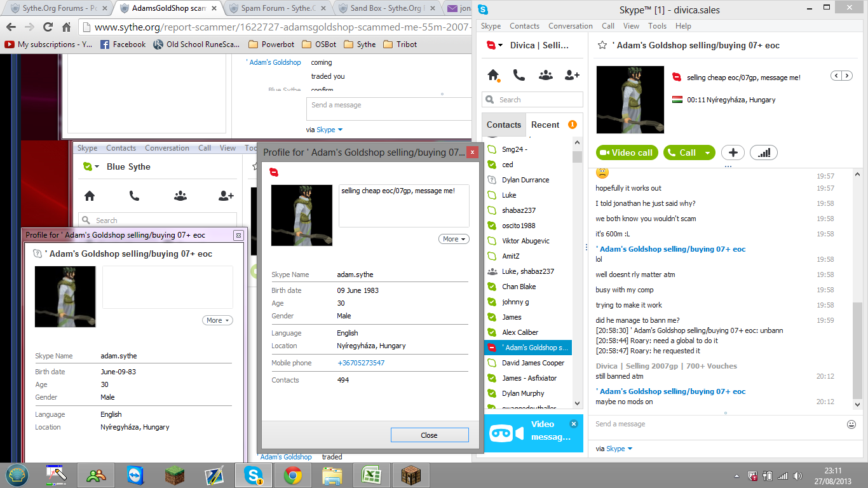The image size is (868, 488).
Task: Select contact David James Cooper
Action: (x=529, y=363)
